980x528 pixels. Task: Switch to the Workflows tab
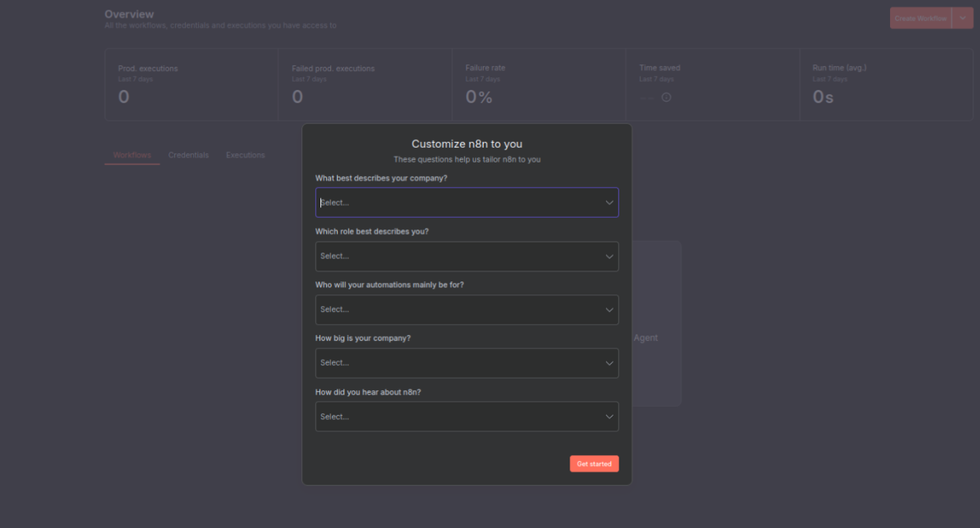[x=132, y=155]
